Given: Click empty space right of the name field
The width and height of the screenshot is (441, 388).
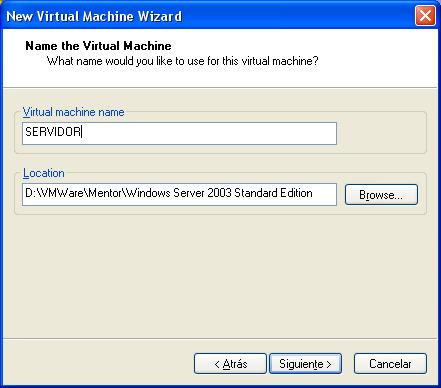Looking at the screenshot, I should click(381, 133).
